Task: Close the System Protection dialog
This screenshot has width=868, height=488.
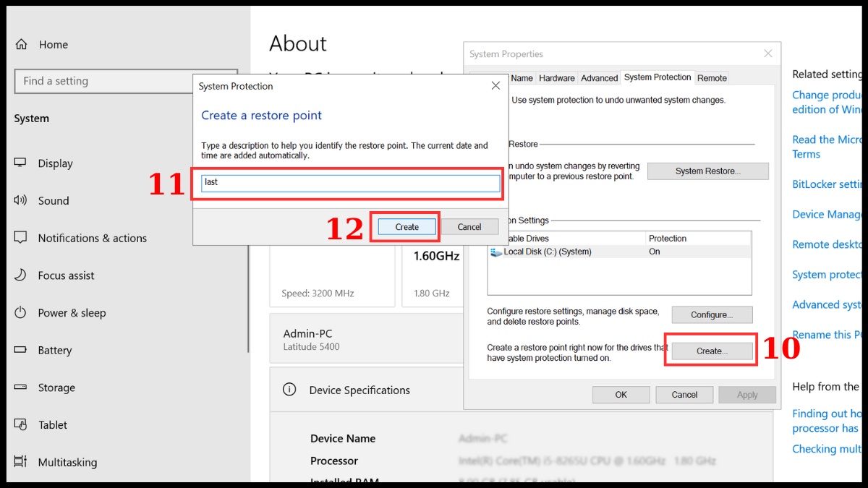Action: [x=495, y=86]
